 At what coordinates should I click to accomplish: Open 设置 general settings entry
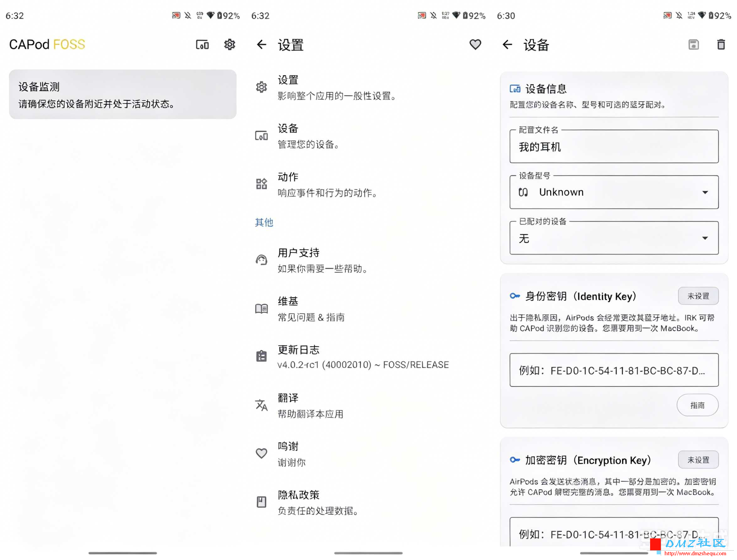[368, 88]
